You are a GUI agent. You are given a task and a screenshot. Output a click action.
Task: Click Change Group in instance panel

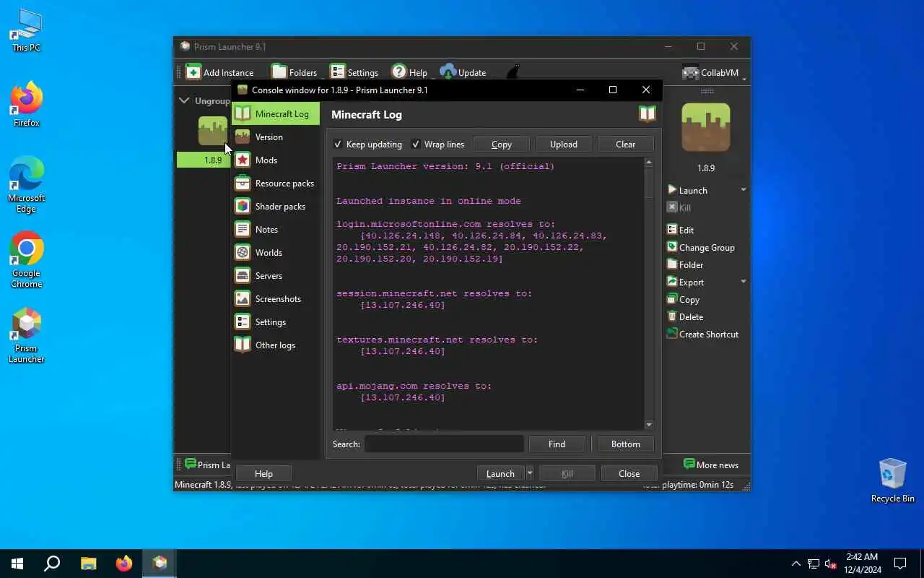tap(700, 247)
